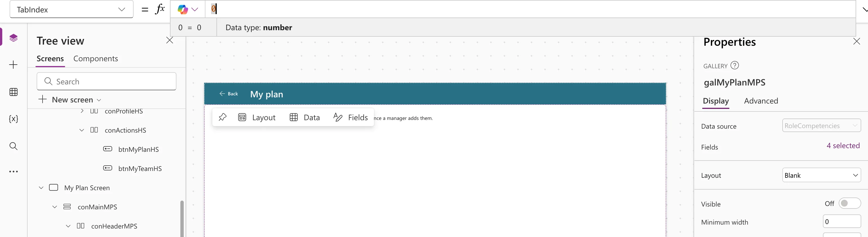Screen dimensions: 868x237
Task: Close the Properties panel
Action: (x=856, y=41)
